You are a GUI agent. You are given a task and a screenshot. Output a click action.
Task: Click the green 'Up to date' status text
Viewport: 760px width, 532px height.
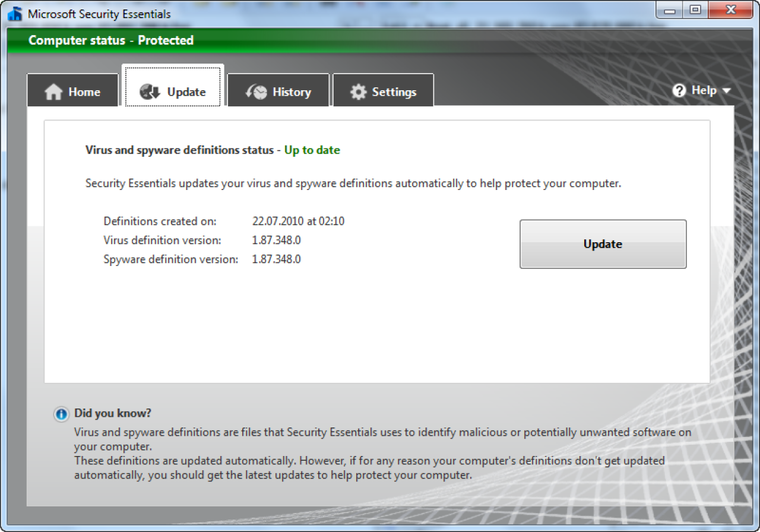click(312, 150)
